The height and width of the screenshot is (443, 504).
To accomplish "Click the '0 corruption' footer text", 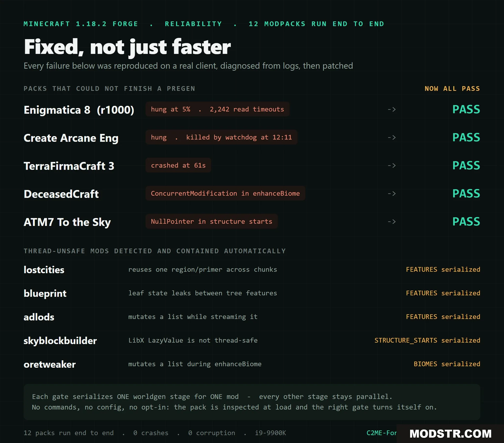I will pos(212,433).
